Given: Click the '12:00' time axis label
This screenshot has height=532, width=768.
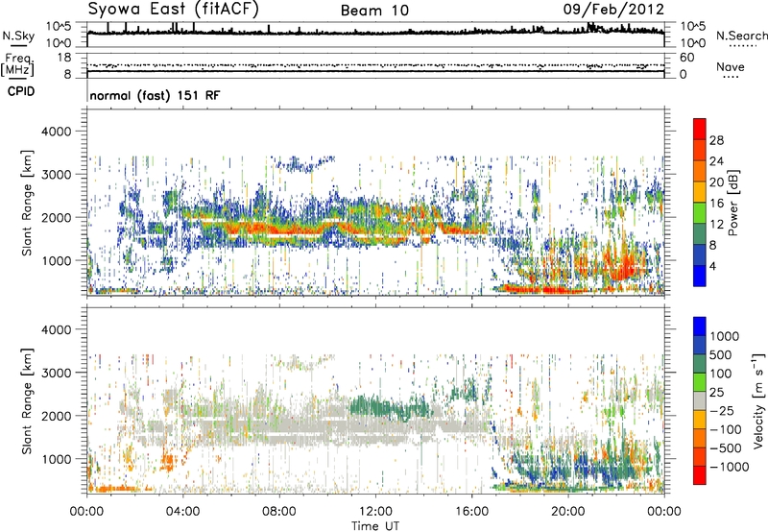Looking at the screenshot, I should coord(375,512).
